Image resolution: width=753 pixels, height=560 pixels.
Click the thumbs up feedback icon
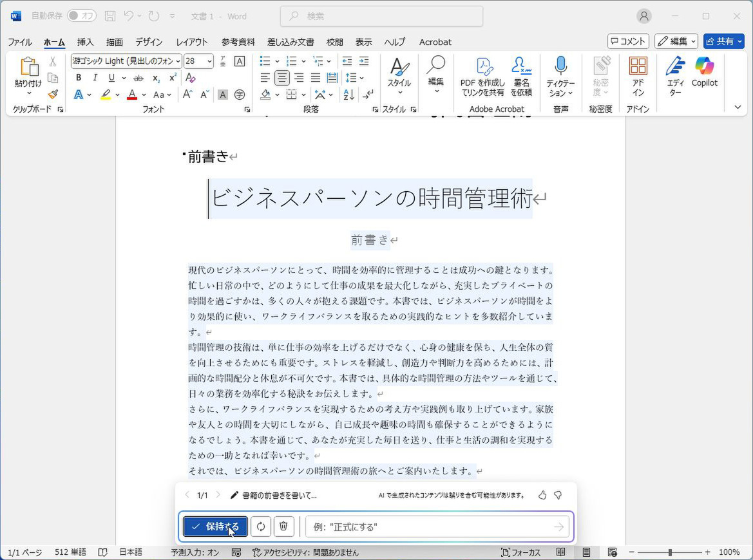[x=542, y=495]
